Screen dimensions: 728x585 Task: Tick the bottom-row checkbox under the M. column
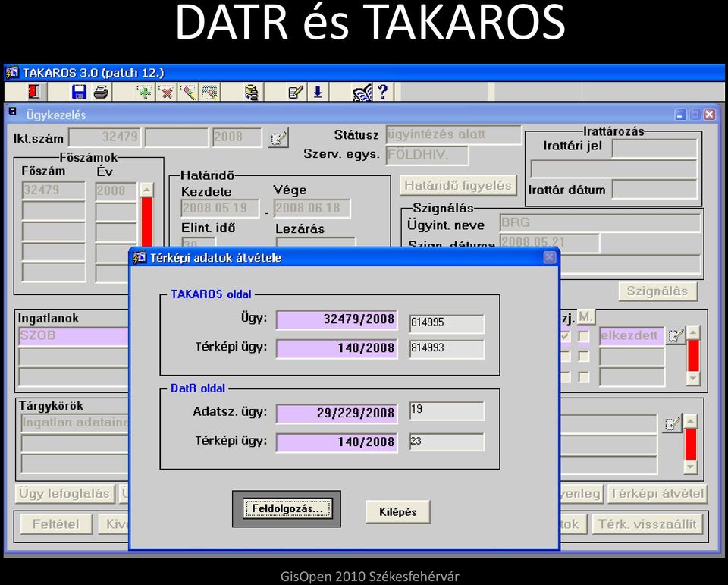[584, 377]
